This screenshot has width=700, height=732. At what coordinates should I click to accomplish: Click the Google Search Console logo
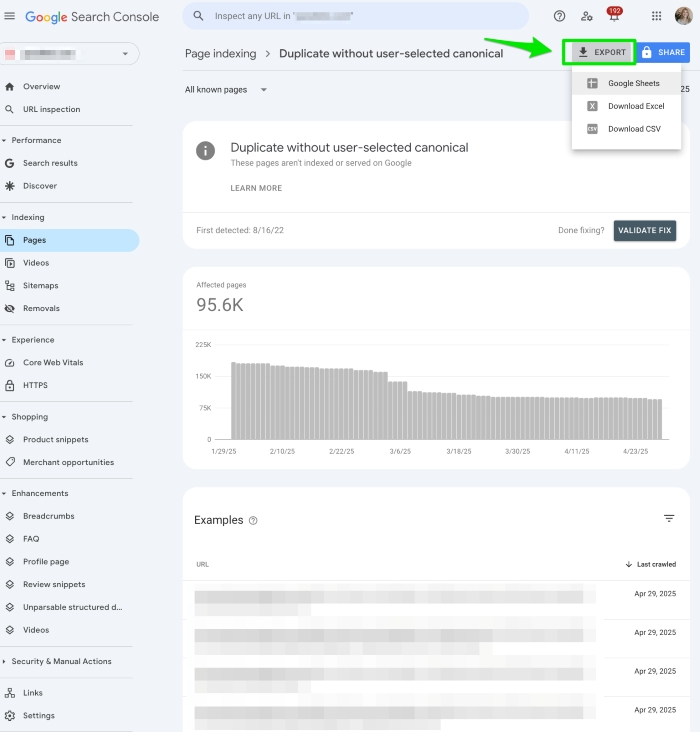click(92, 17)
